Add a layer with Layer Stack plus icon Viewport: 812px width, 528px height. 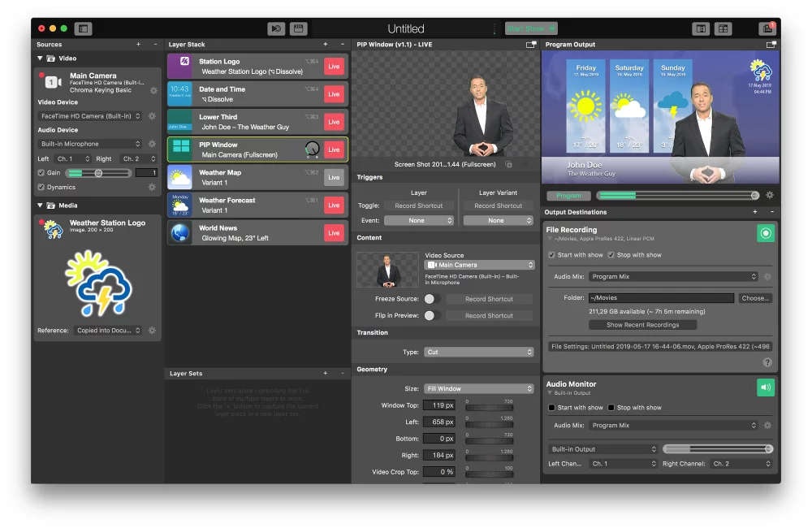[x=326, y=45]
